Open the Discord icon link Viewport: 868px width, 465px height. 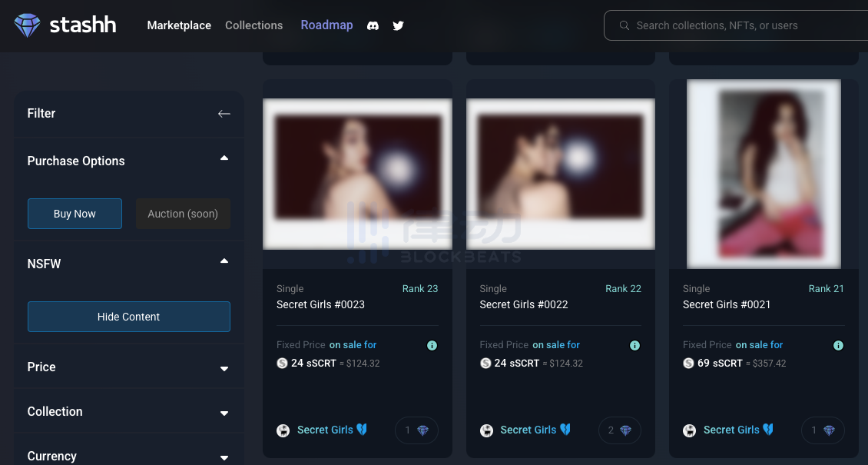(373, 25)
